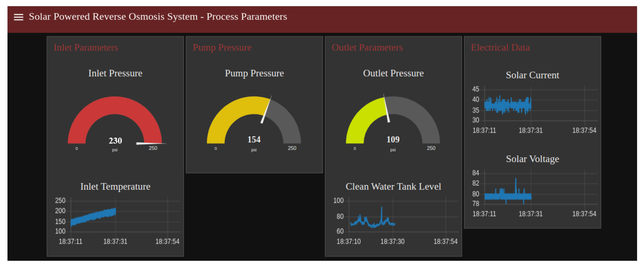Viewport: 644px width, 269px height.
Task: Click the Solar Current chart title
Action: [x=532, y=75]
